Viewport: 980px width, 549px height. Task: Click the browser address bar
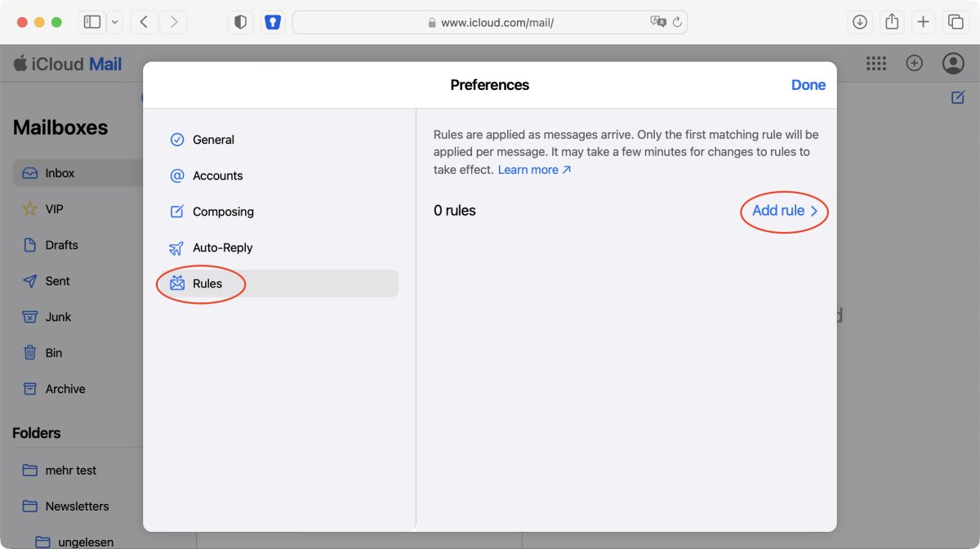pos(490,22)
